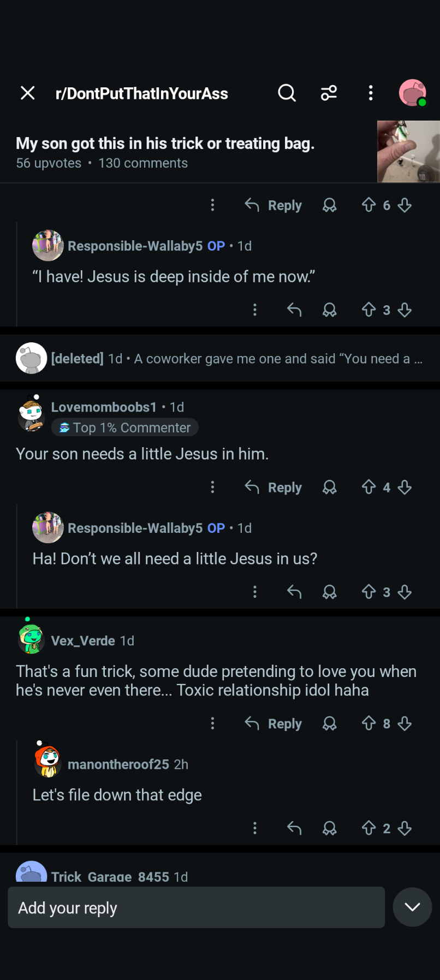Image resolution: width=440 pixels, height=980 pixels.
Task: Open the header three-dot overflow menu
Action: click(x=371, y=93)
